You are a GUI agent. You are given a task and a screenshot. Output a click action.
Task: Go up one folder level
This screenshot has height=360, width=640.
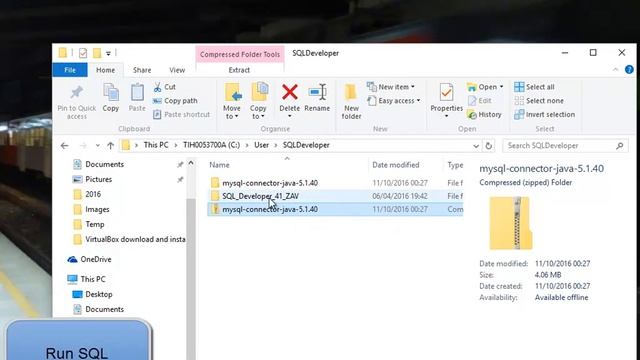tap(111, 146)
